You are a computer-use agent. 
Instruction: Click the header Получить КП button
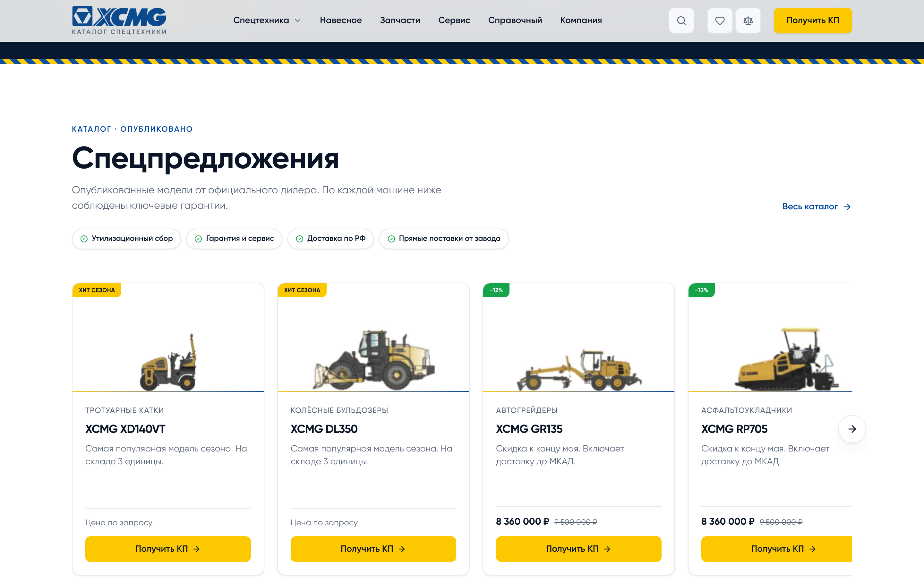click(812, 21)
